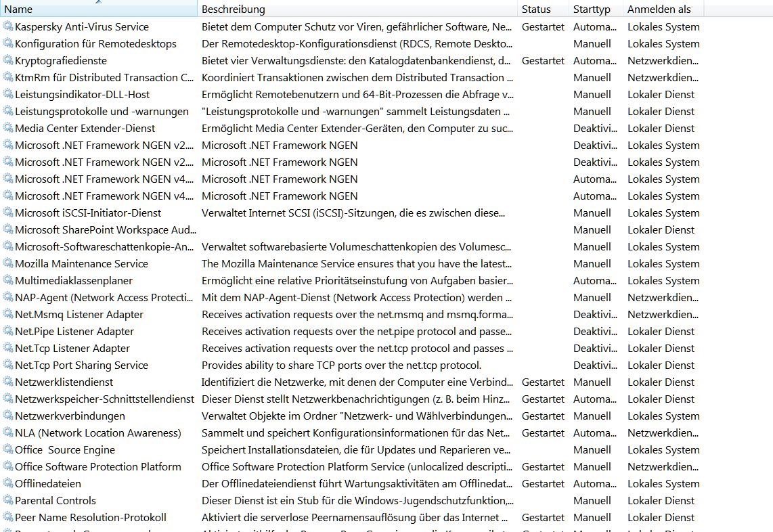Click the description 'The Mozilla Maintenance Service ensures'
Viewport: 773px width, 532px height.
(357, 264)
